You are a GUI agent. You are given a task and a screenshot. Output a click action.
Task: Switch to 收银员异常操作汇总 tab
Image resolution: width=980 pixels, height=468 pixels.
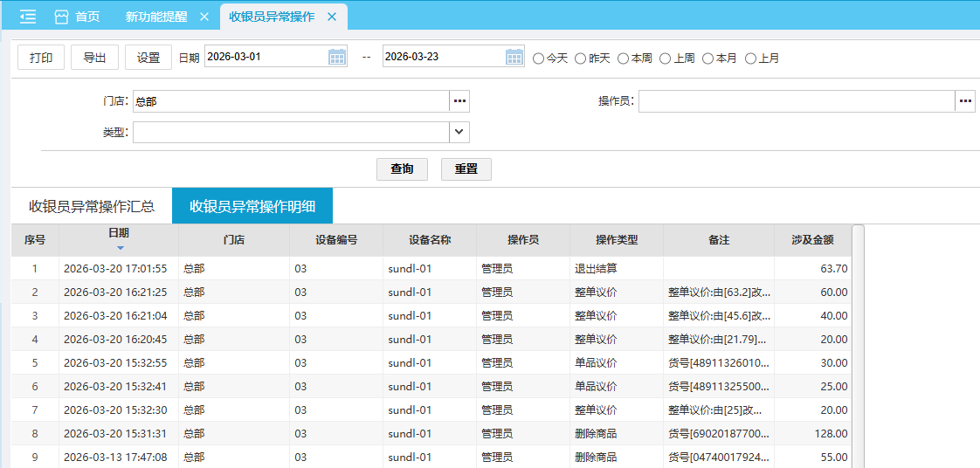point(92,207)
